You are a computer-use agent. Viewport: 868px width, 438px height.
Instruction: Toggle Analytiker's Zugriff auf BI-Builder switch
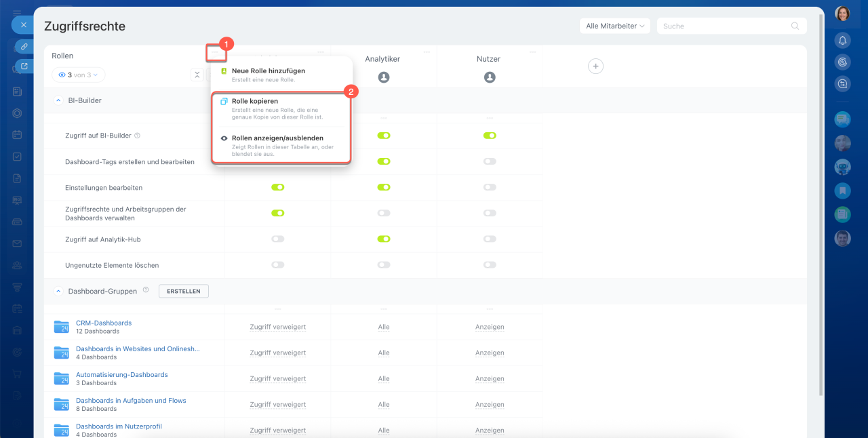click(384, 136)
